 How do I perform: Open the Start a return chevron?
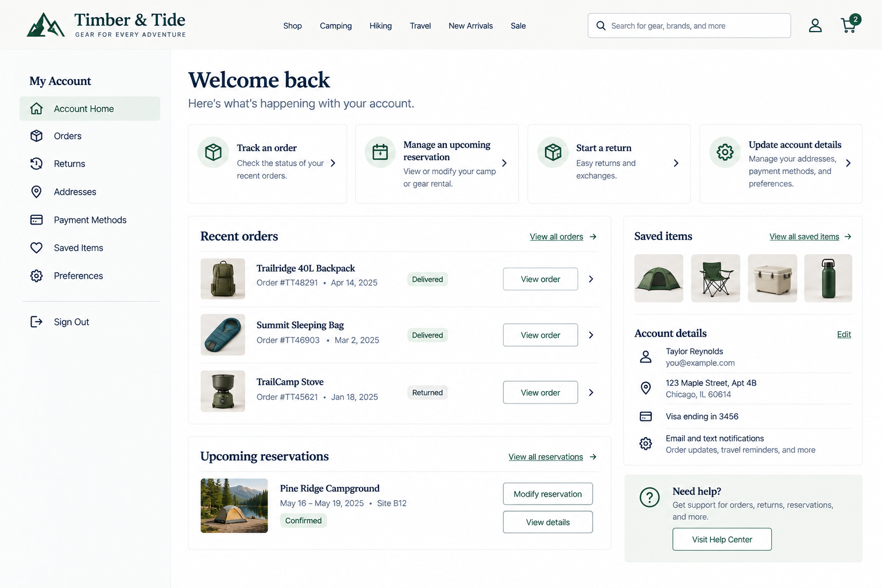tap(676, 163)
